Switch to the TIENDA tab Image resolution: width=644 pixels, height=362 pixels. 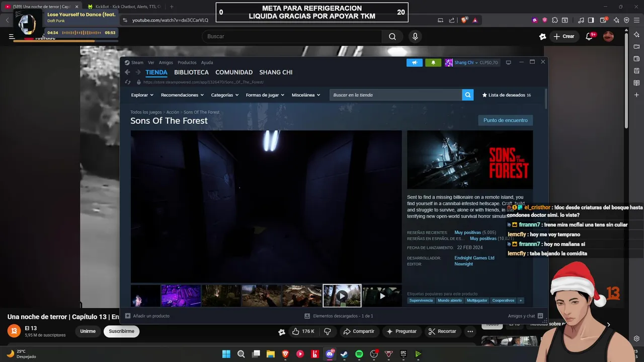[156, 72]
